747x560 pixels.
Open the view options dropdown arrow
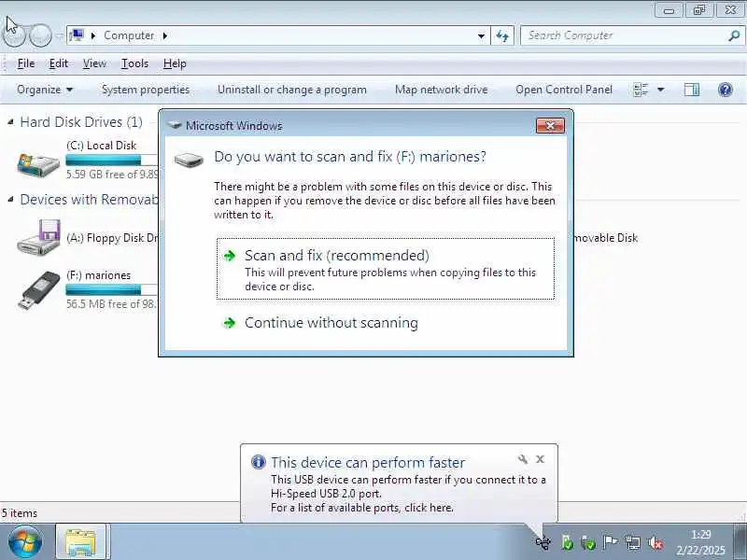661,90
